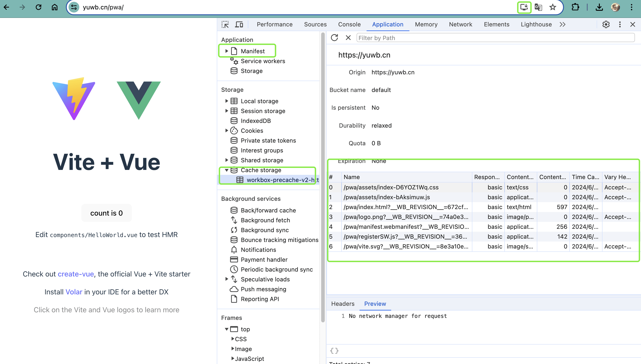Select IndexedDB
Image resolution: width=641 pixels, height=364 pixels.
pyautogui.click(x=256, y=121)
